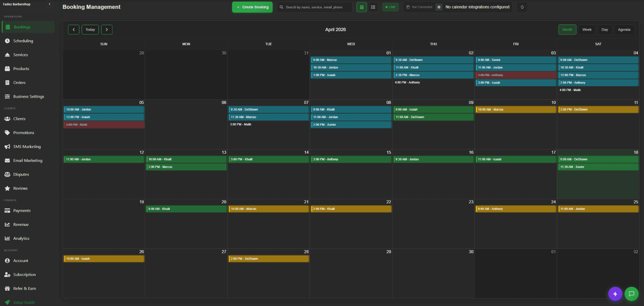Open 10:00 AM Marcus booking on April 10
This screenshot has height=306, width=644.
[x=516, y=109]
